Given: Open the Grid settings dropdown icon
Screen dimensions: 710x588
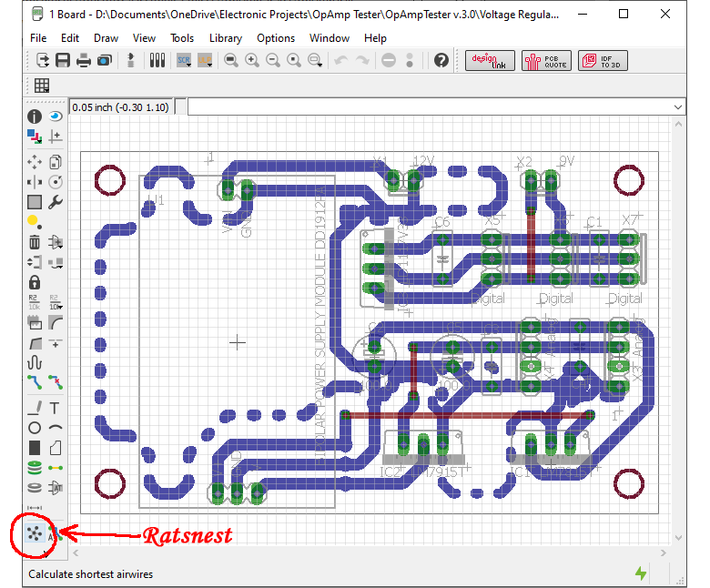Looking at the screenshot, I should 42,86.
